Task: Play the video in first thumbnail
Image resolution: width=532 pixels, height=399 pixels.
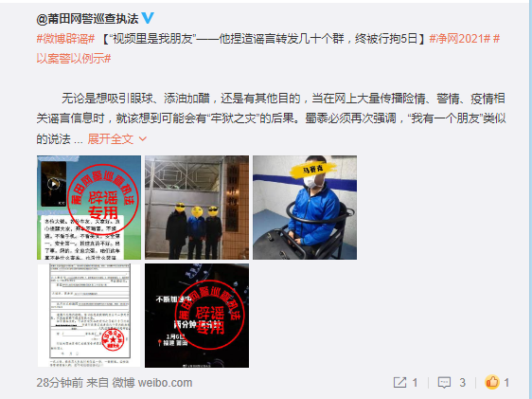Action: (x=53, y=184)
